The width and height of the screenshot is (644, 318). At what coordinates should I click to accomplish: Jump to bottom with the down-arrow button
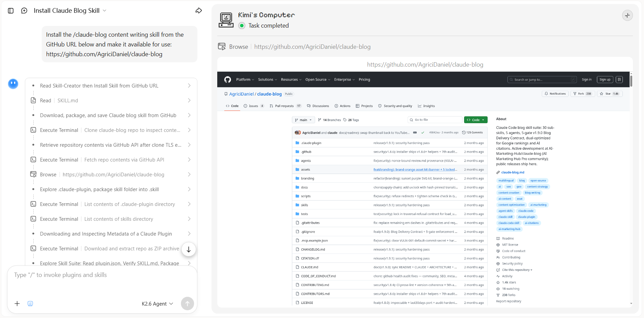click(189, 249)
